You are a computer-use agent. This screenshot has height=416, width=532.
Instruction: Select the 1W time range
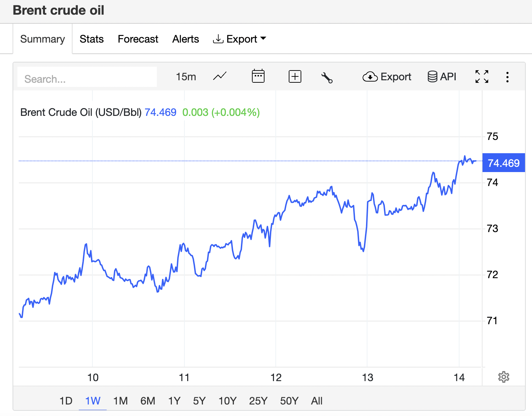(93, 401)
